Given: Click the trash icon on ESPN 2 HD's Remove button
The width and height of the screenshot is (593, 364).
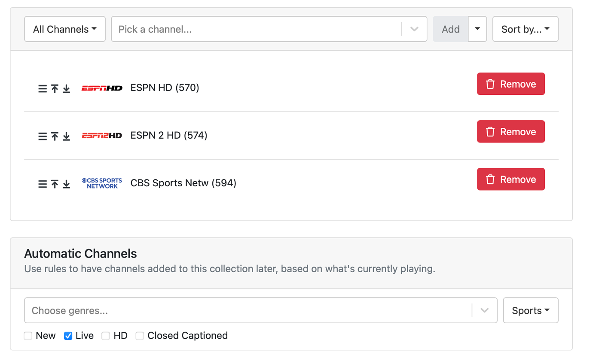Looking at the screenshot, I should click(490, 131).
